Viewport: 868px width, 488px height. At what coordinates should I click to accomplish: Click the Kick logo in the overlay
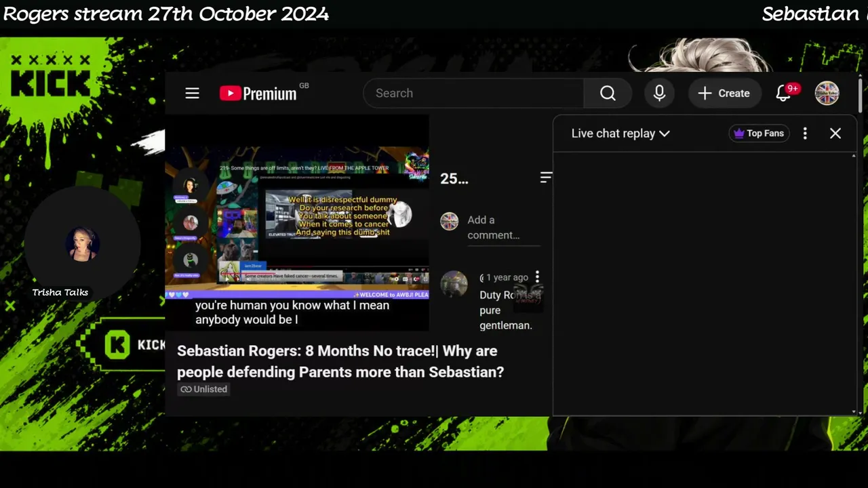coord(50,78)
